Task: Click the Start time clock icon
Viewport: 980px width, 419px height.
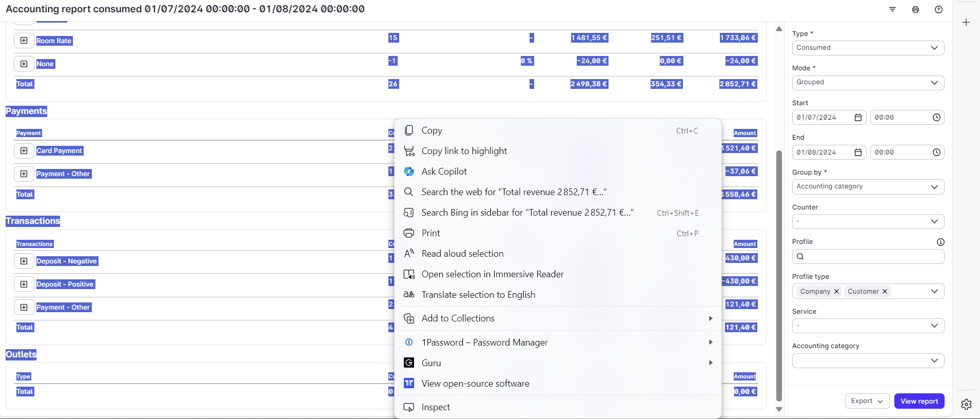Action: [x=936, y=118]
